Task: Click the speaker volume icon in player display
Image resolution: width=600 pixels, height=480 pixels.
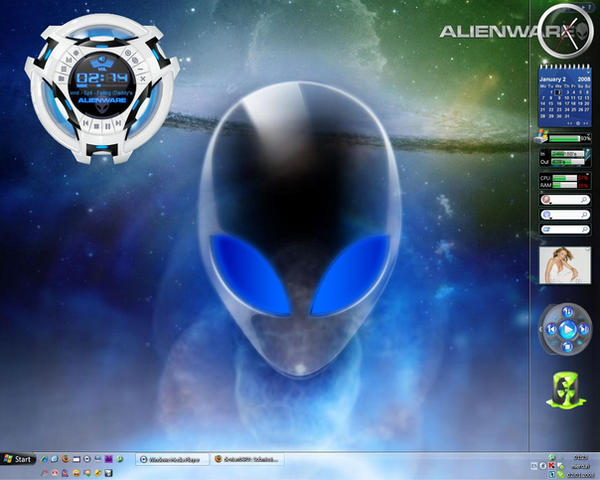Action: [x=102, y=59]
